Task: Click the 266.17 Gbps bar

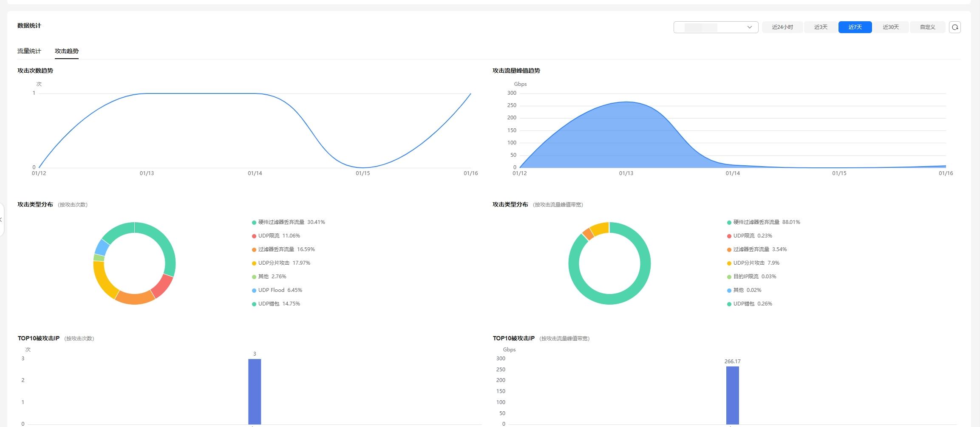Action: (x=732, y=395)
